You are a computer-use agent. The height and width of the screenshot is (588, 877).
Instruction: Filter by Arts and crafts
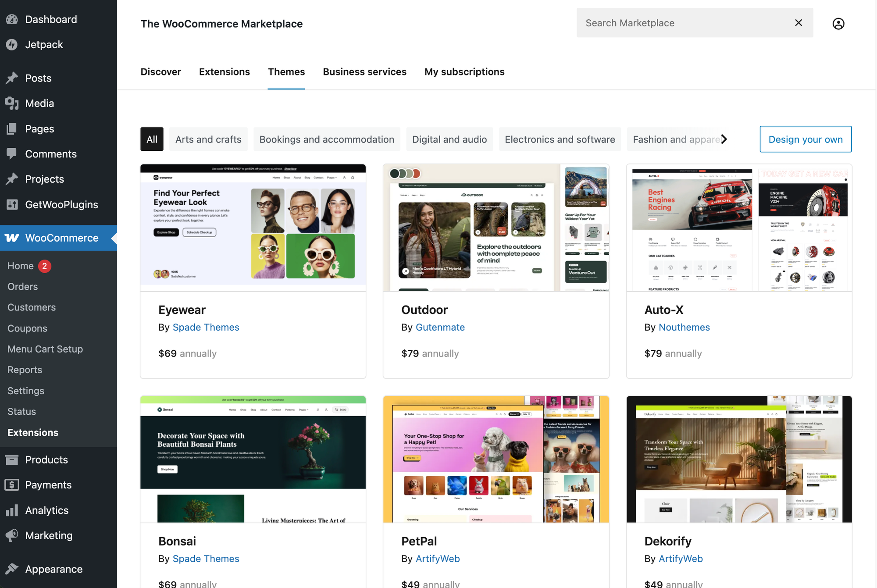point(208,139)
